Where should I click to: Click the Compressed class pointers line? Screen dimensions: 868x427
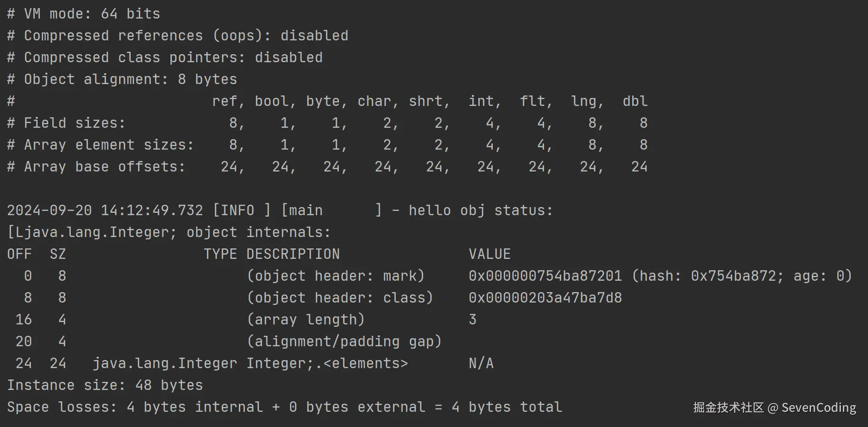[x=165, y=57]
